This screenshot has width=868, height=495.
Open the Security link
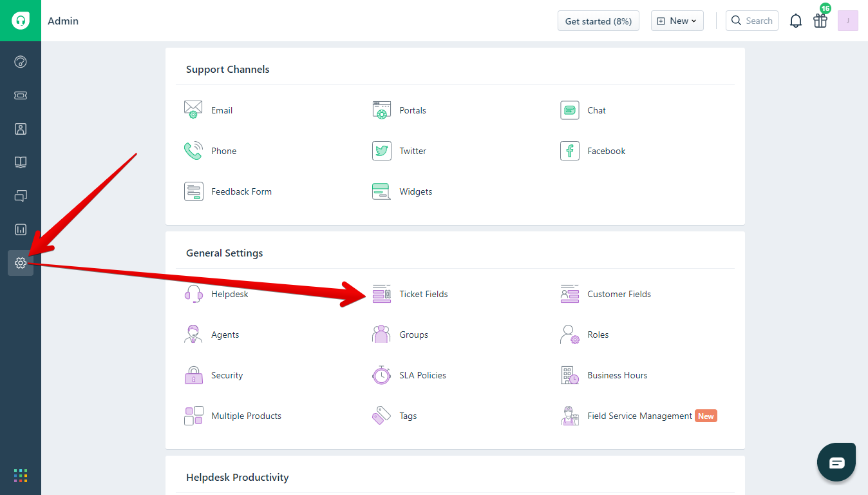(227, 375)
